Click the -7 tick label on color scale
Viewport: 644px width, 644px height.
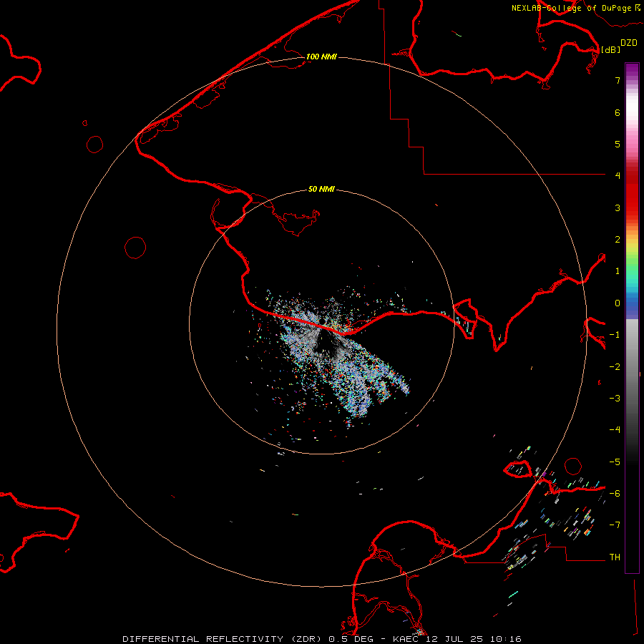(615, 525)
